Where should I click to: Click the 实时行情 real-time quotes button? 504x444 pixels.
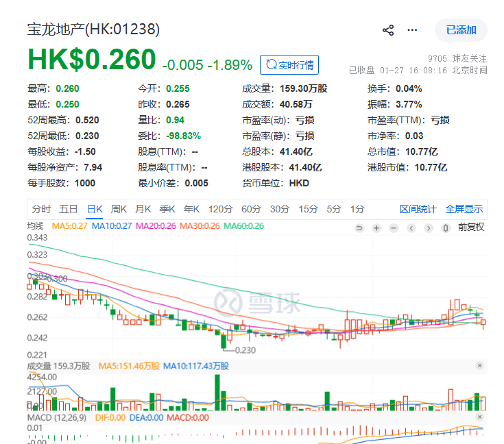point(289,65)
